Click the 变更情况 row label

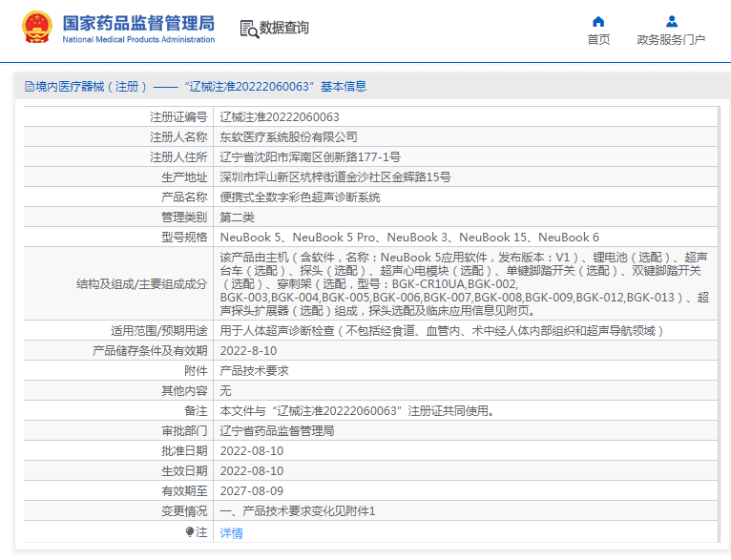click(x=184, y=511)
